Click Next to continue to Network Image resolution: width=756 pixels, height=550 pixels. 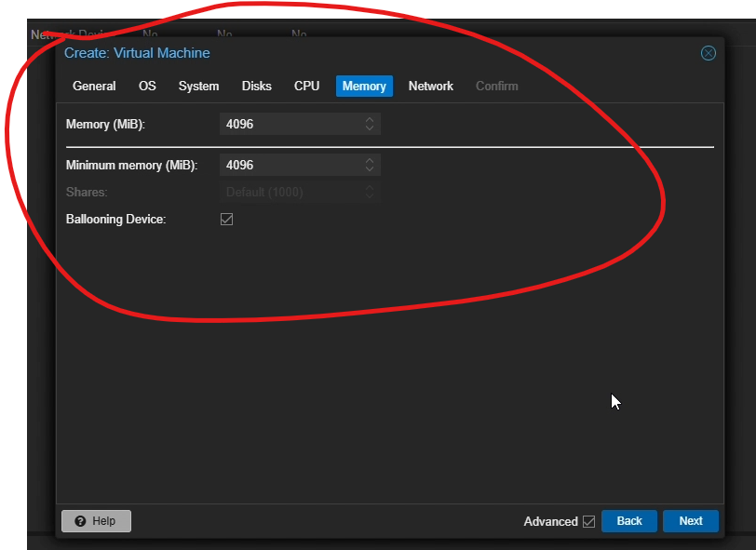tap(690, 521)
